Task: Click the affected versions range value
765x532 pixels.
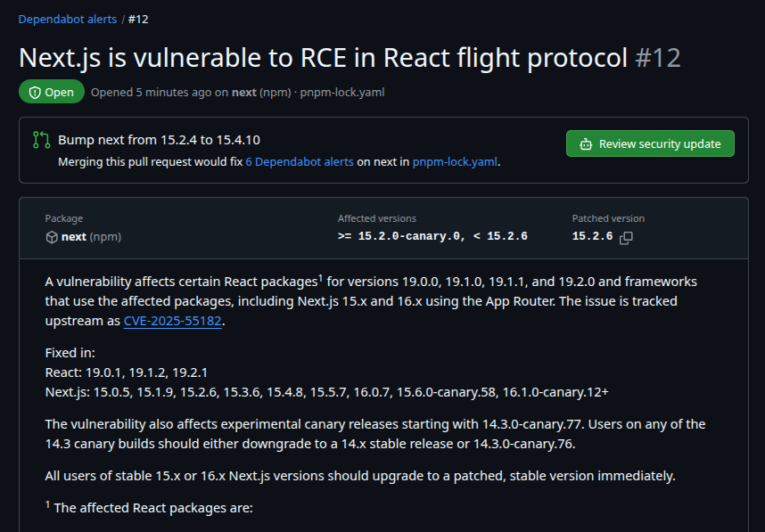Action: pyautogui.click(x=432, y=236)
